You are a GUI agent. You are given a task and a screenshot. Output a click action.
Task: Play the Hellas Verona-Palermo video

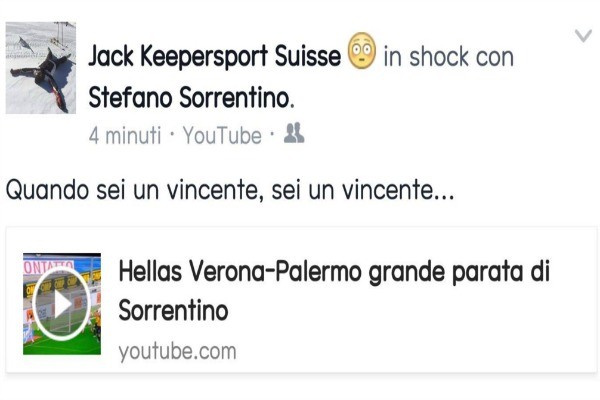tap(62, 304)
